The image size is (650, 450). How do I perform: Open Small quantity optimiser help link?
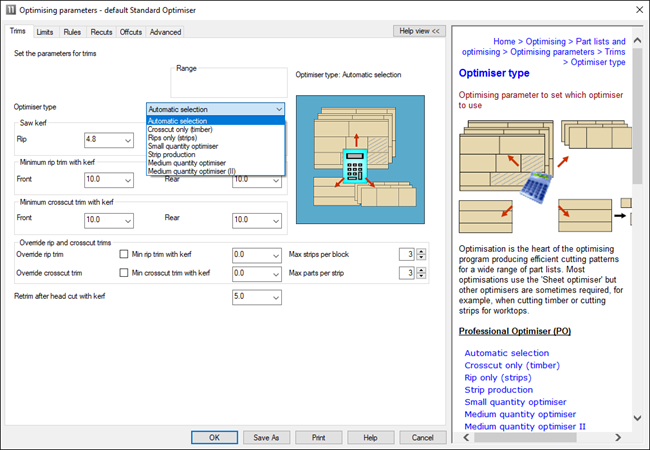tap(514, 402)
